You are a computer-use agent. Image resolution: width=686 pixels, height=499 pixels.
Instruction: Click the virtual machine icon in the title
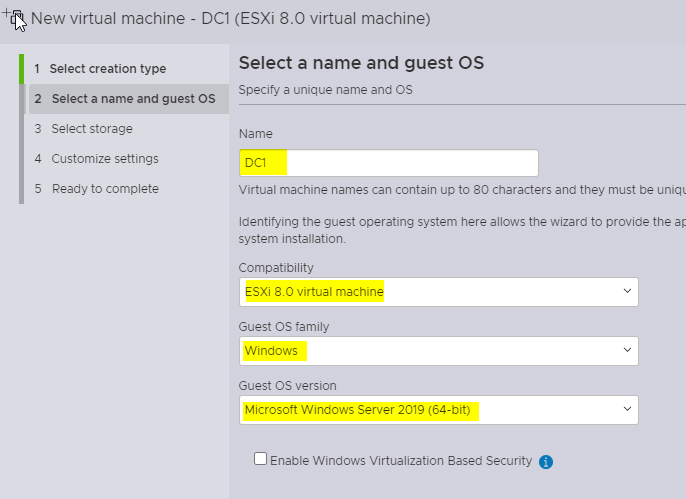15,18
